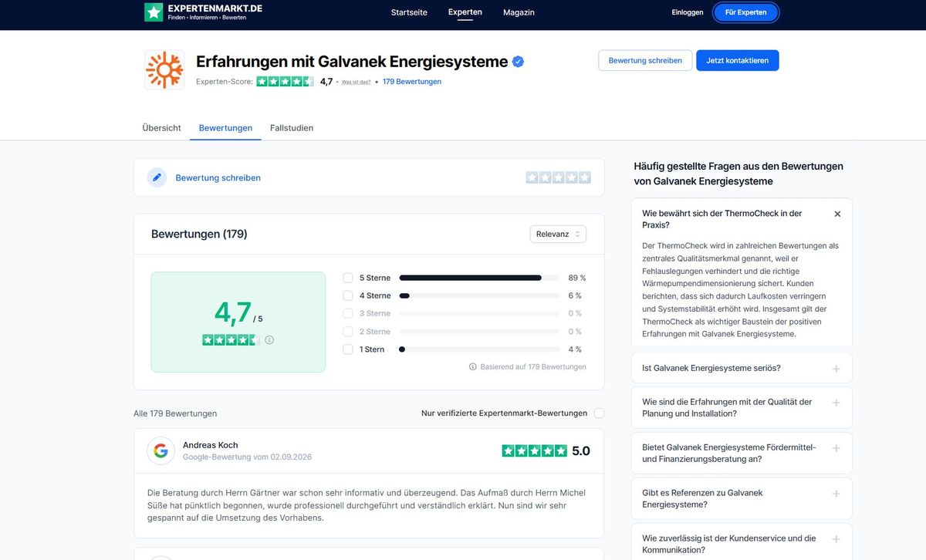Click the green 4,7 / 5 score box
The width and height of the screenshot is (926, 560).
(x=238, y=322)
